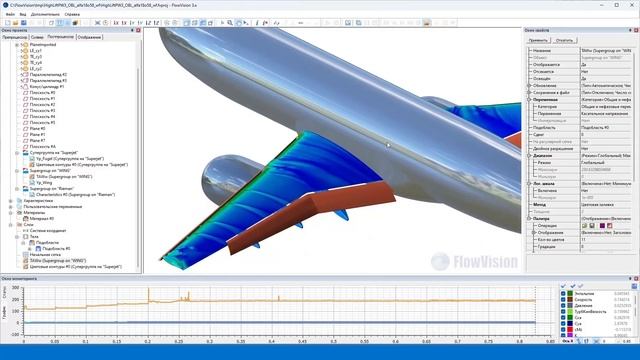This screenshot has height=360, width=640.
Task: Click the Отменить button
Action: pyautogui.click(x=564, y=40)
